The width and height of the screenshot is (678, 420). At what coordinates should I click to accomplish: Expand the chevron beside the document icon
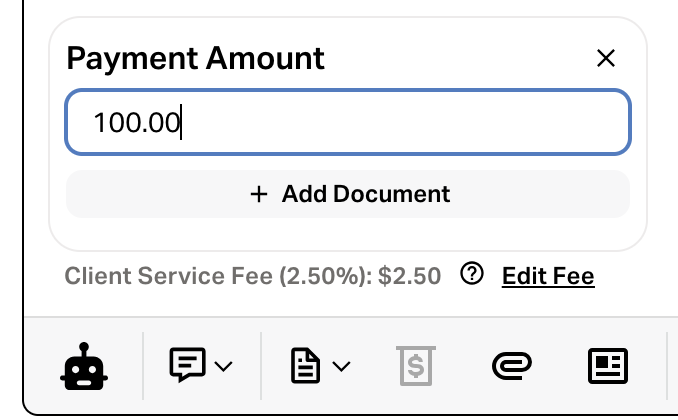click(341, 367)
